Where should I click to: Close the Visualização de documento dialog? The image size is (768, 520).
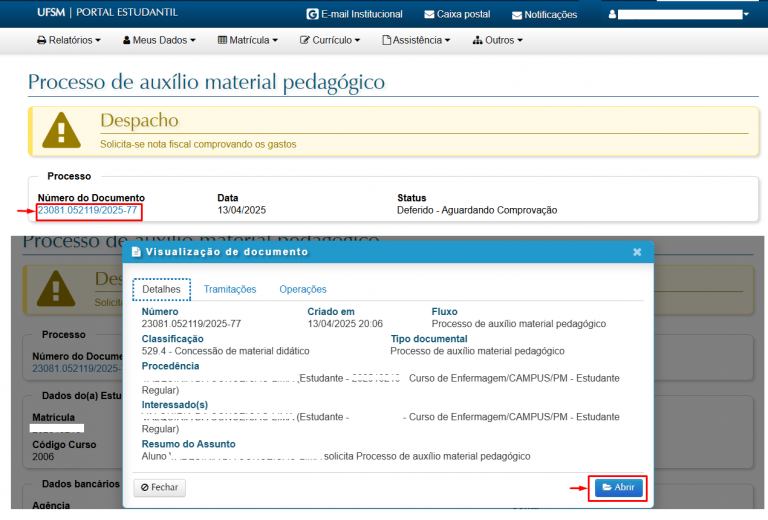(637, 252)
